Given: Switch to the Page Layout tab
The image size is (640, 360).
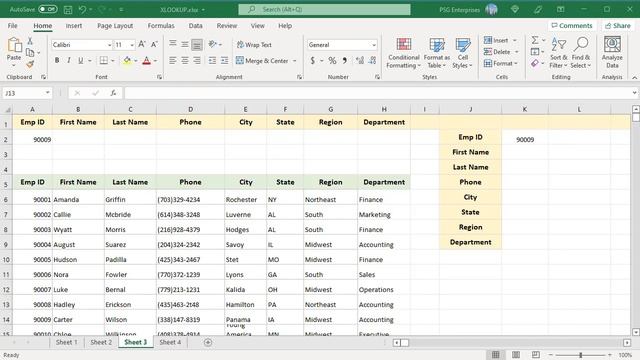Looking at the screenshot, I should pyautogui.click(x=115, y=26).
